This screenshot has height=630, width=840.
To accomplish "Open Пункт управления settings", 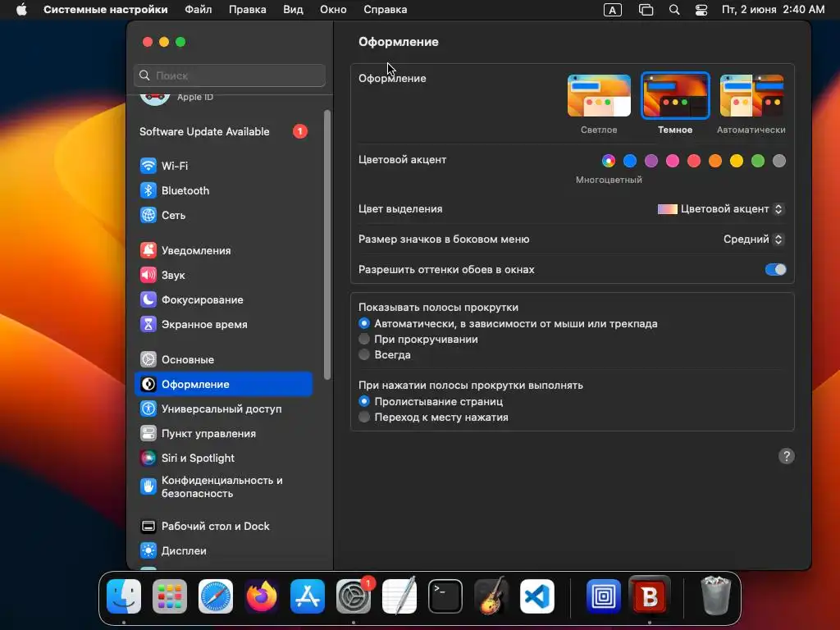I will point(223,433).
